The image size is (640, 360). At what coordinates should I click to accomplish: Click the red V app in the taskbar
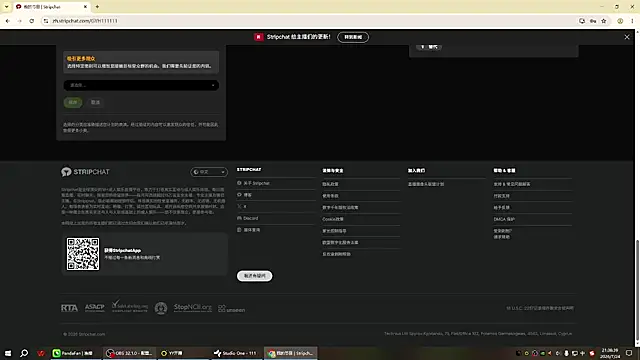pyautogui.click(x=40, y=353)
